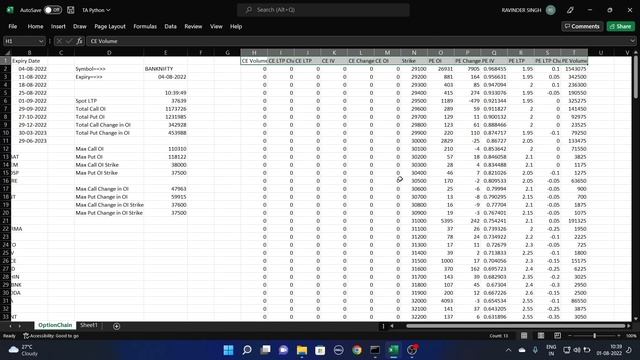The image size is (640, 360).
Task: Click the next sheet navigation arrow
Action: click(x=19, y=326)
